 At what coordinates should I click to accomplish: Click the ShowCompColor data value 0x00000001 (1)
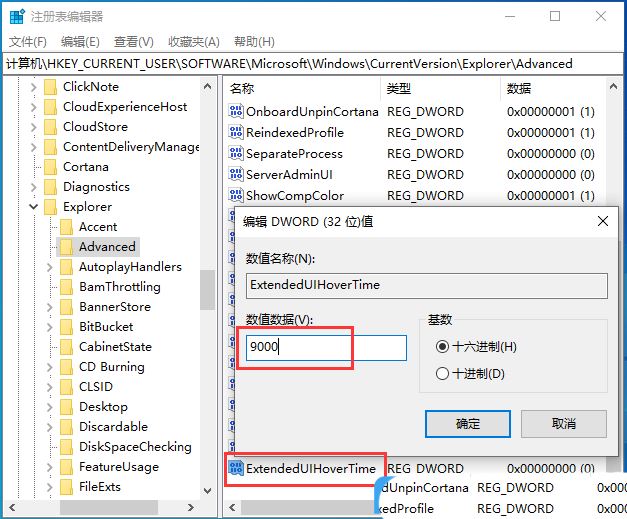click(551, 196)
